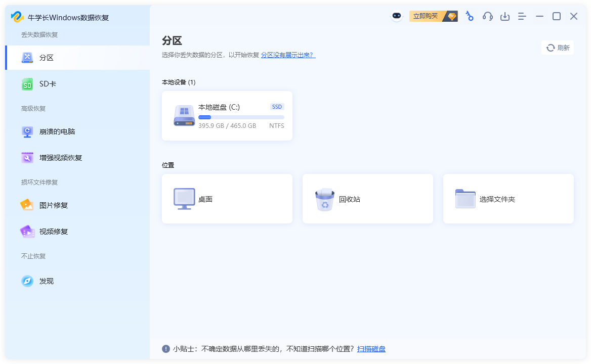Click the 刷新 refresh button
591x364 pixels.
pos(558,48)
